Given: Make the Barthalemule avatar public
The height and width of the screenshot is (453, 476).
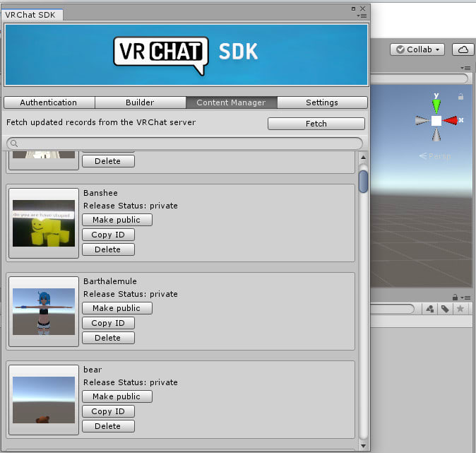Looking at the screenshot, I should point(117,308).
